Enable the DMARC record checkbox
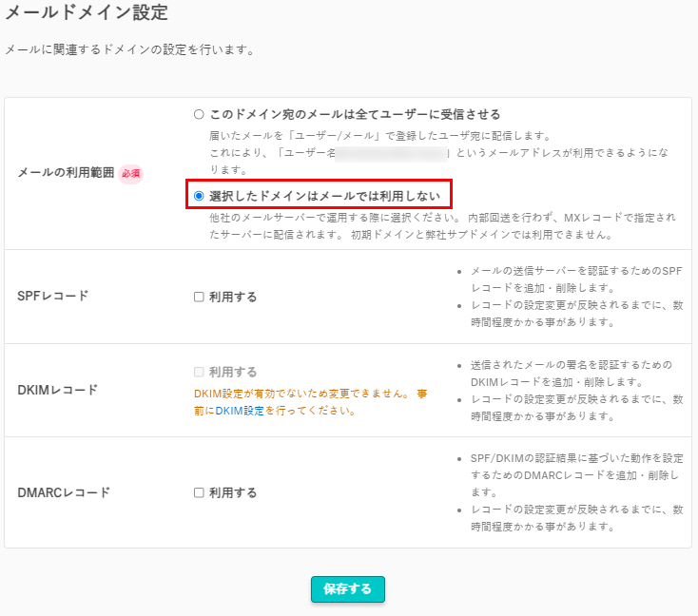This screenshot has width=698, height=616. coord(199,492)
